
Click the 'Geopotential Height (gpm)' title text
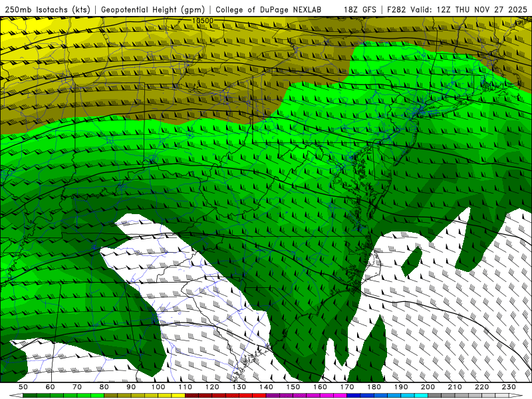(x=153, y=10)
